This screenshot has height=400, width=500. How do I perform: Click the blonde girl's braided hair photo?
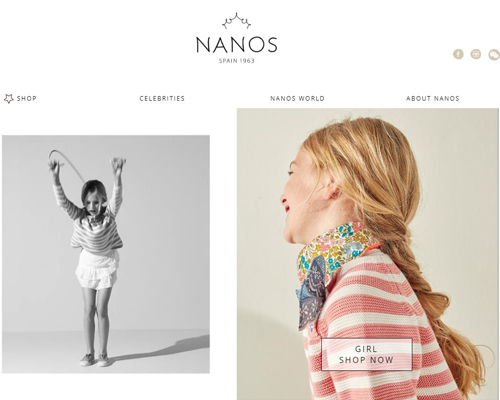[x=368, y=254]
